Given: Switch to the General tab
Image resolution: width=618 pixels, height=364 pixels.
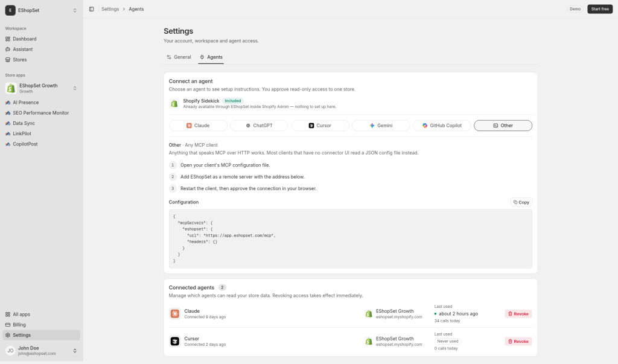Looking at the screenshot, I should (179, 57).
